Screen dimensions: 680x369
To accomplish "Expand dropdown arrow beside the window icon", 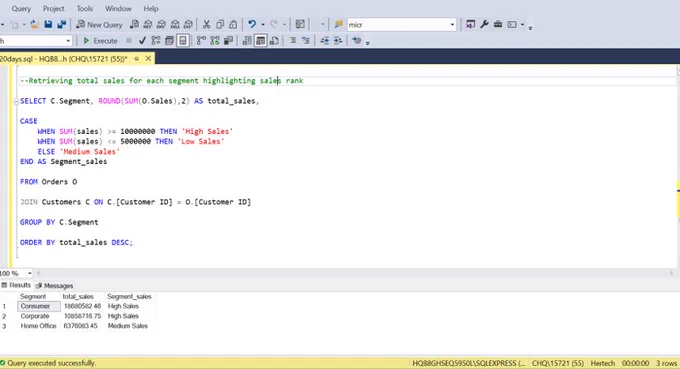I will point(522,25).
